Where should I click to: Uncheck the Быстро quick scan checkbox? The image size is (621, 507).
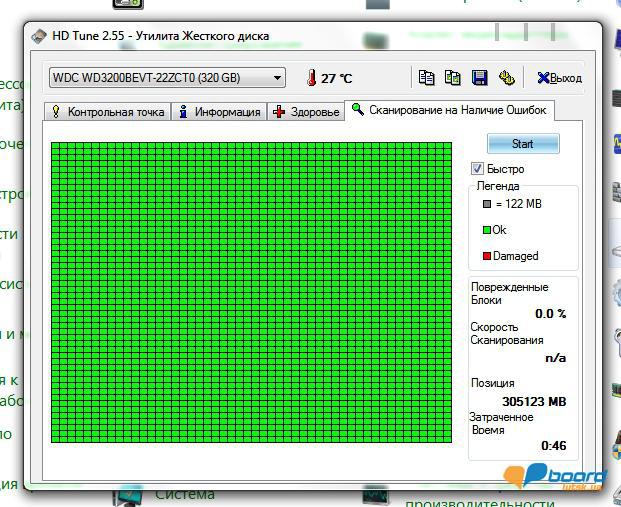point(478,169)
